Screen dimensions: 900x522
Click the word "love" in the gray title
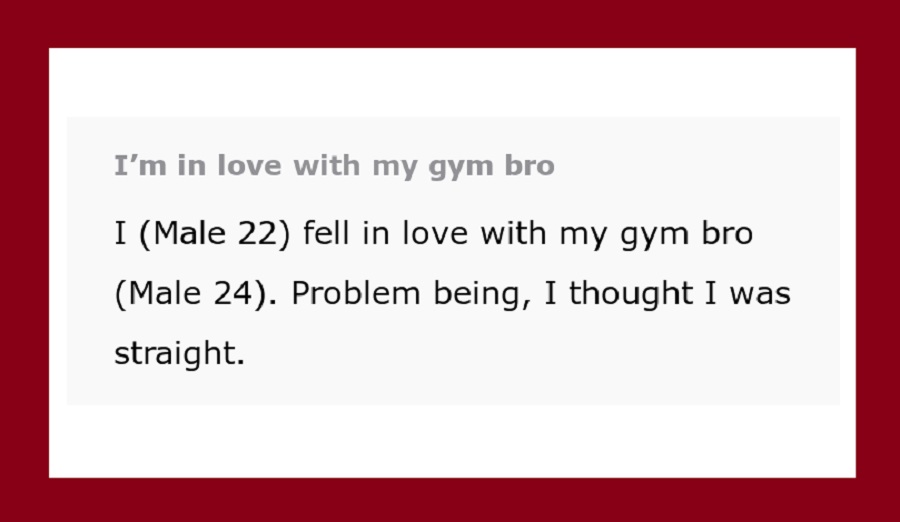pyautogui.click(x=250, y=166)
